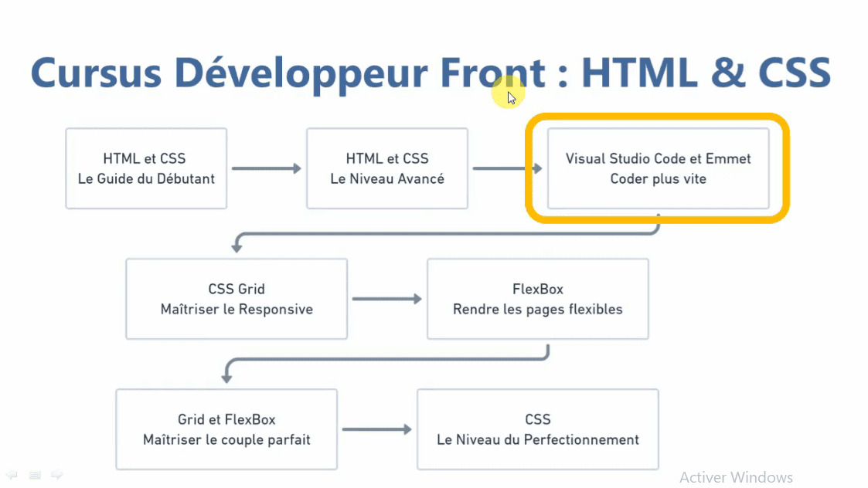Open the slideshow options menu icon
Screen dimensions: 868x488
(x=34, y=475)
